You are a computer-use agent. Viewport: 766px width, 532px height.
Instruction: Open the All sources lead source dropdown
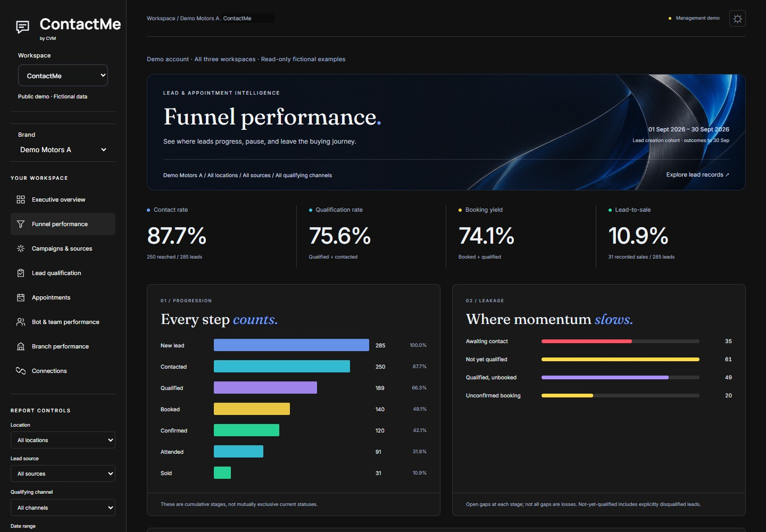63,473
